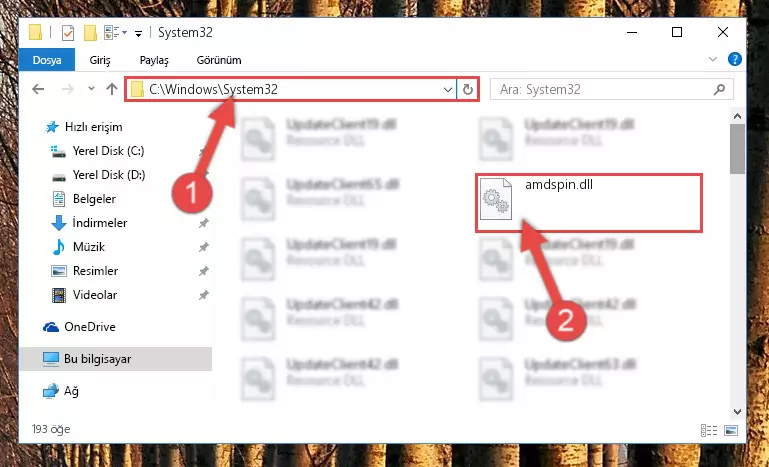This screenshot has width=769, height=467.
Task: Click the search magnifier icon
Action: pyautogui.click(x=719, y=89)
